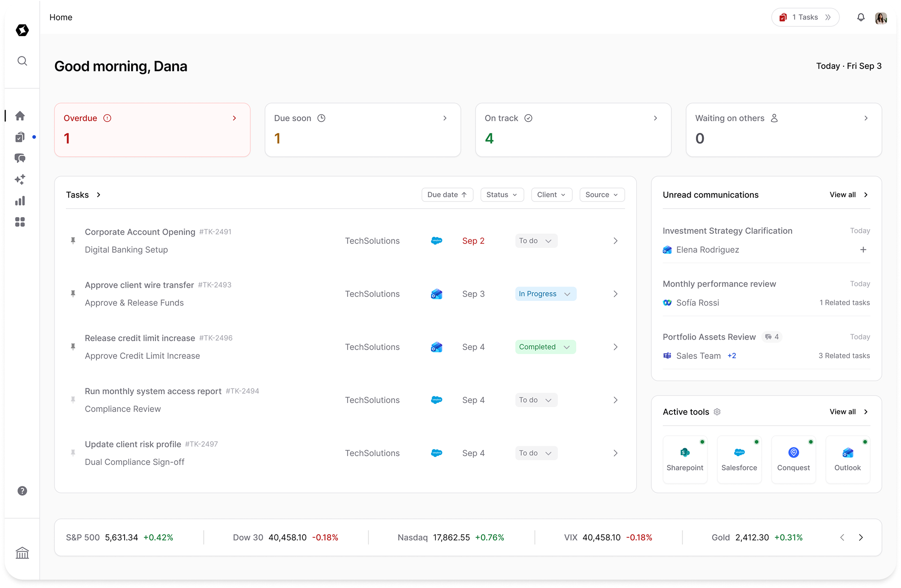
Task: Open the Tasks section heading link
Action: coord(83,195)
